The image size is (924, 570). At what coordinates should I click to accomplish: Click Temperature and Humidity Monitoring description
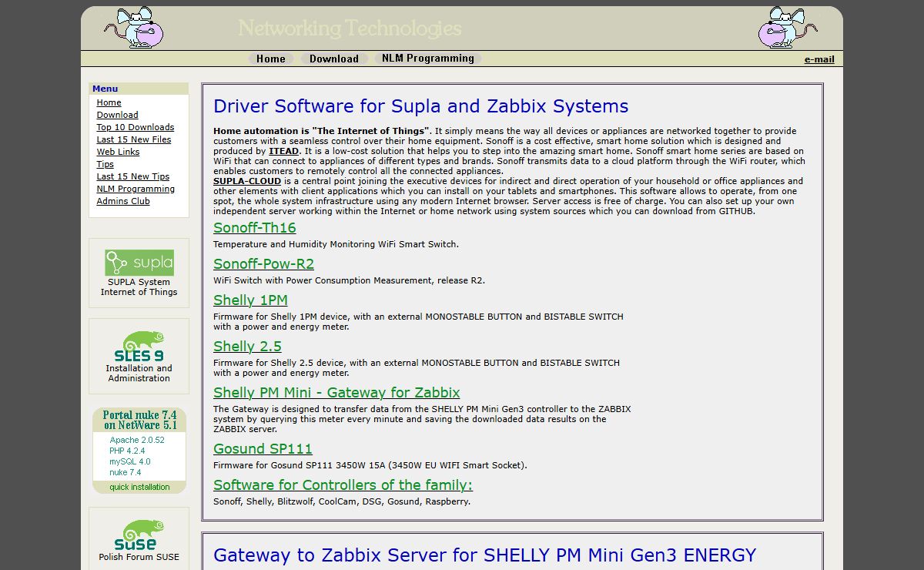click(x=336, y=244)
